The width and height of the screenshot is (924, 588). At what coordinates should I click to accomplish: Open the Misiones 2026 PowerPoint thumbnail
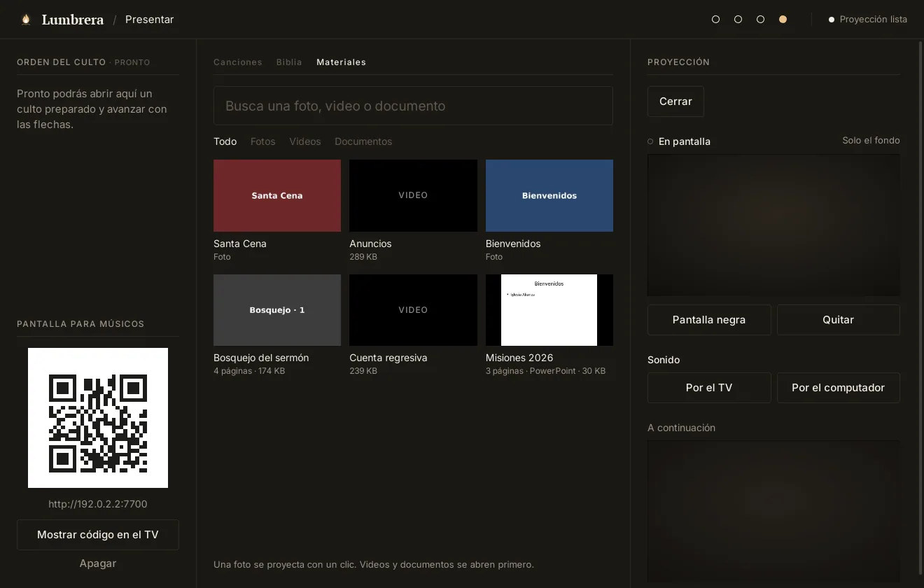coord(549,310)
